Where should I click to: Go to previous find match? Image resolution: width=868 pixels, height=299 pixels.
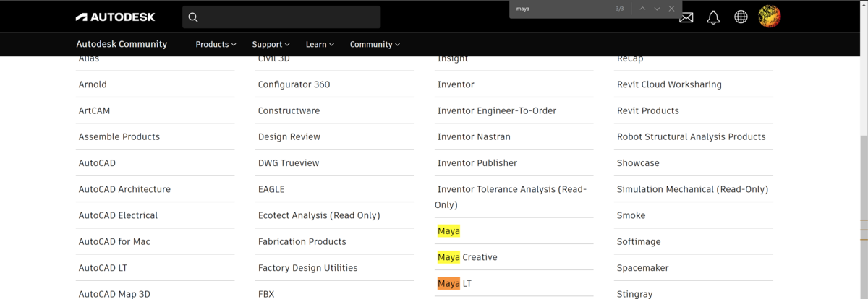tap(642, 9)
